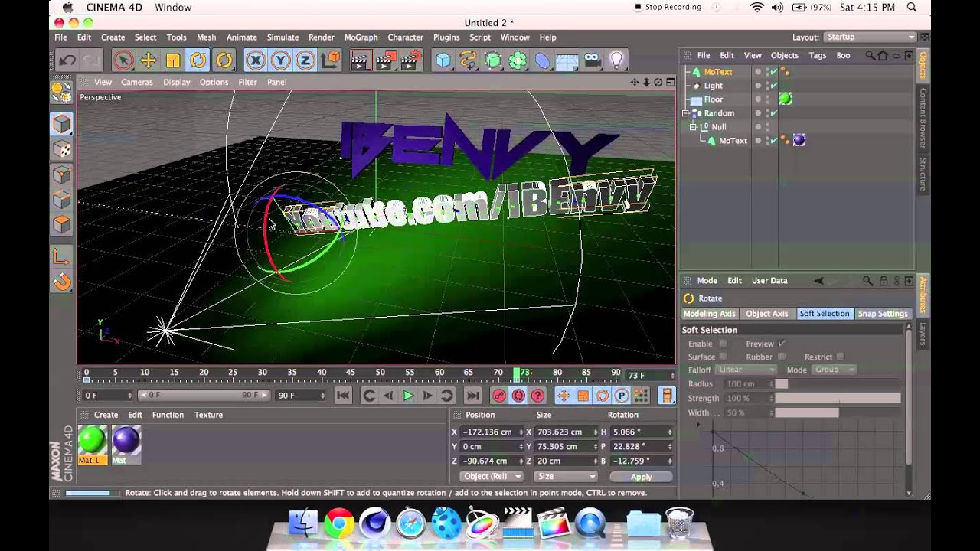The image size is (980, 551).
Task: Toggle Z axis lock
Action: click(306, 60)
